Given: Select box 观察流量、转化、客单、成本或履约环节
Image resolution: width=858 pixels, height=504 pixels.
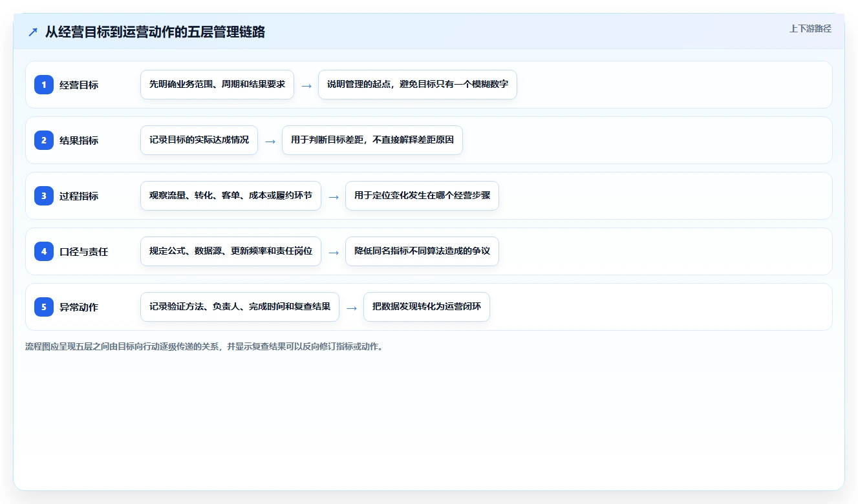Looking at the screenshot, I should click(231, 196).
